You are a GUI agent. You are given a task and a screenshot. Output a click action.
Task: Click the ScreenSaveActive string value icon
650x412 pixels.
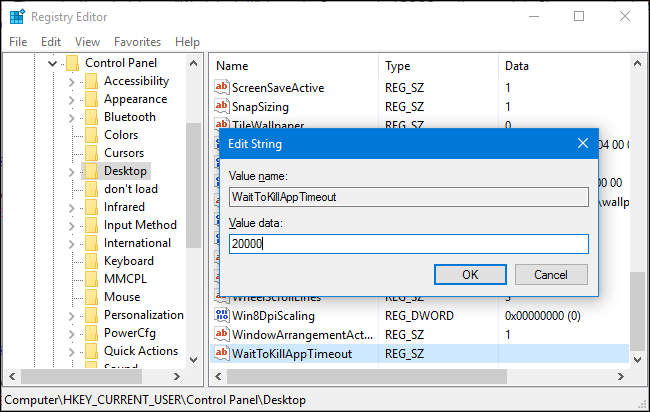pos(222,88)
